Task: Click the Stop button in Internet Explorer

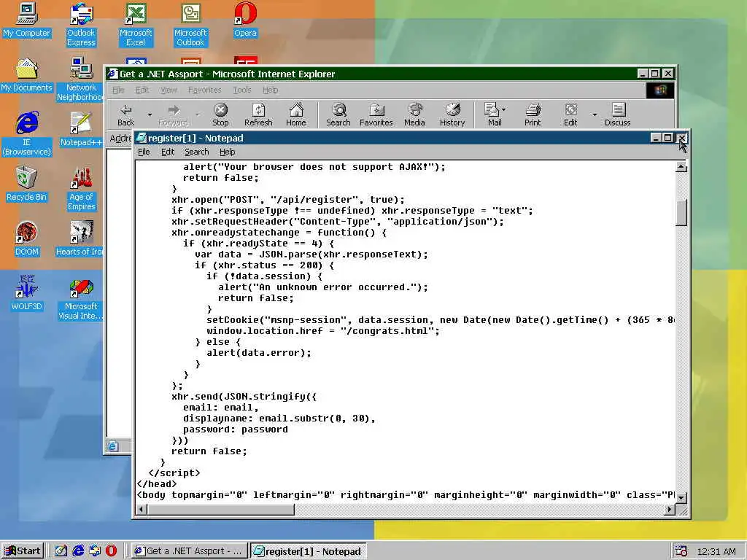Action: tap(220, 115)
